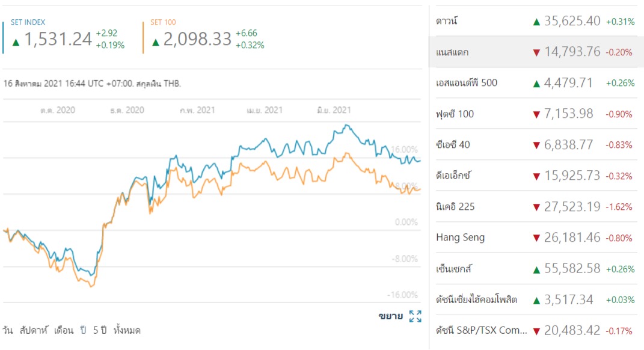The image size is (644, 350).
Task: Open the แนสแดก index row
Action: click(536, 52)
